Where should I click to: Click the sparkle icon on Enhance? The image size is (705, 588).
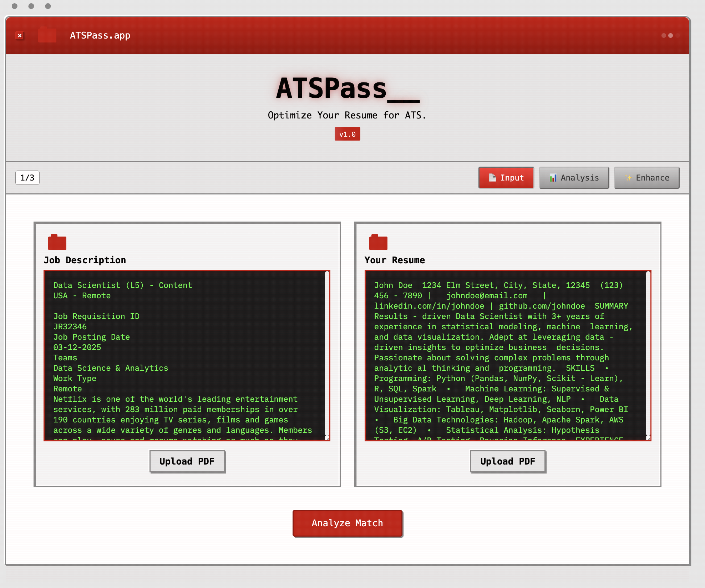(628, 178)
